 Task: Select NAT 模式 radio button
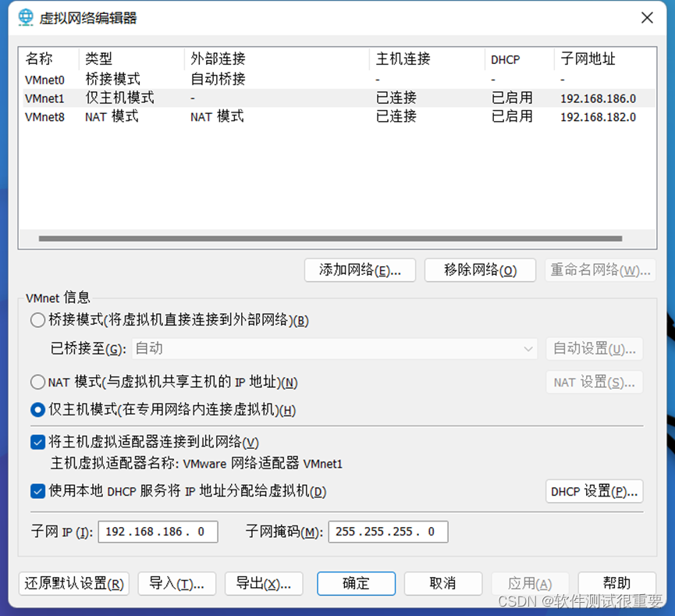coord(38,382)
